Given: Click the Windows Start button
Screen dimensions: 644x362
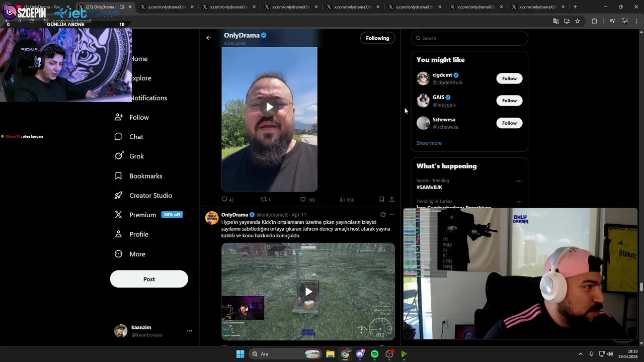Looking at the screenshot, I should click(240, 354).
